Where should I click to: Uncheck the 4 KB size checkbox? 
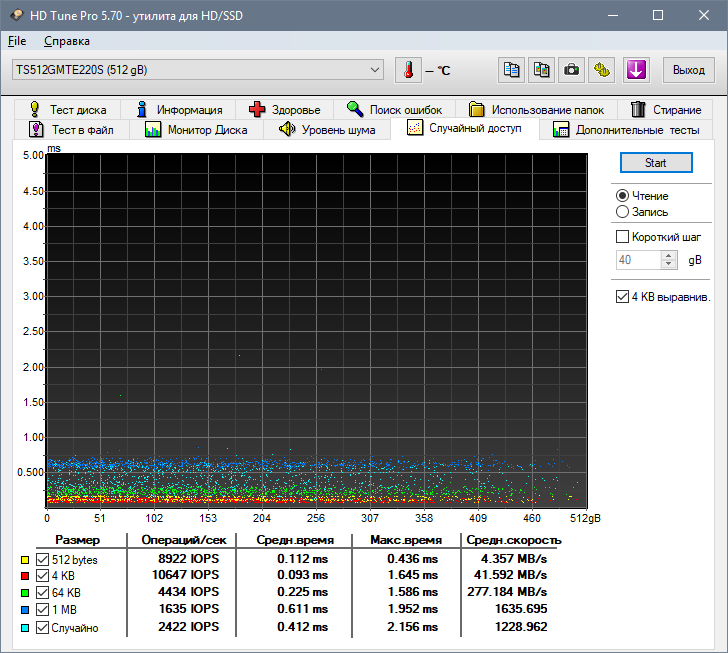43,576
